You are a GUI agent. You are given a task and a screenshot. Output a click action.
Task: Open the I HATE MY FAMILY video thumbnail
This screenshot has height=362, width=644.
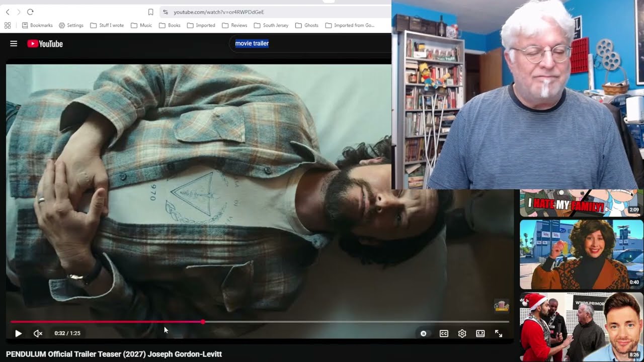pos(581,203)
